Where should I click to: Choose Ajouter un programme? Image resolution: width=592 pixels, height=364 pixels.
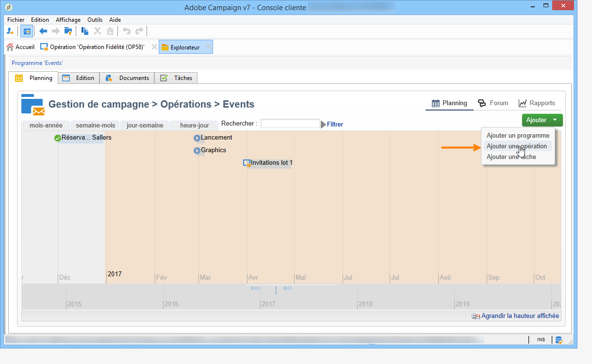pos(518,136)
